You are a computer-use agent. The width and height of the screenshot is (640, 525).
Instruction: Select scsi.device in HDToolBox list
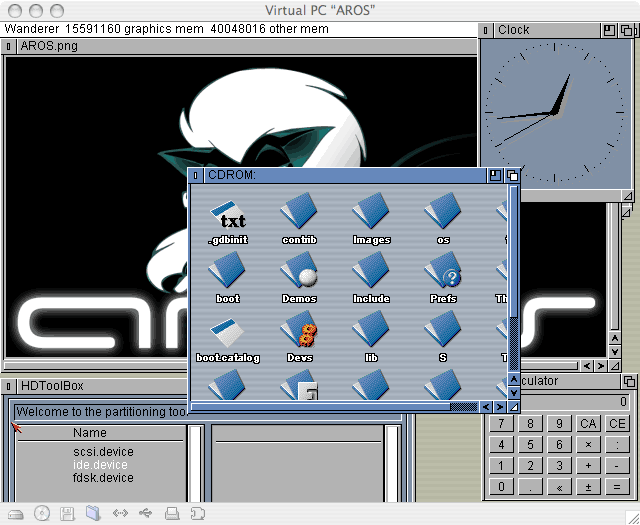click(103, 452)
